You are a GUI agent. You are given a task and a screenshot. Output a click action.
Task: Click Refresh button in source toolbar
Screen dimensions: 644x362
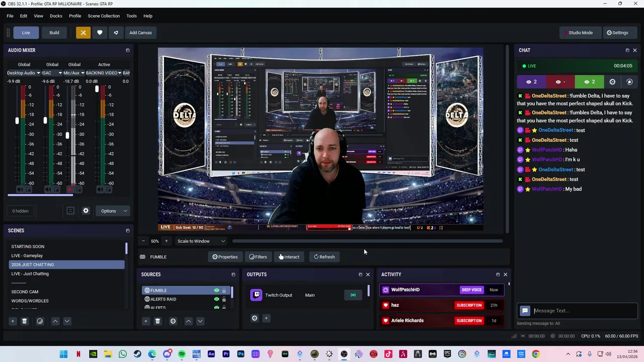coord(325,257)
